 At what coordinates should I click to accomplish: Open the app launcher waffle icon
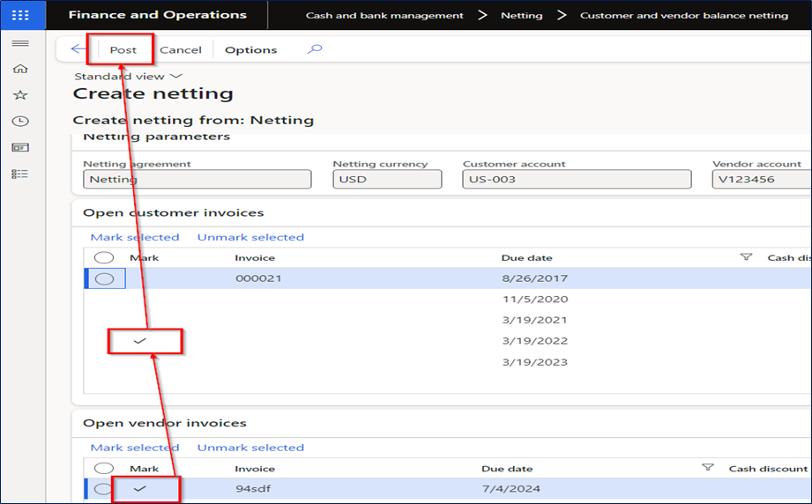click(x=20, y=15)
